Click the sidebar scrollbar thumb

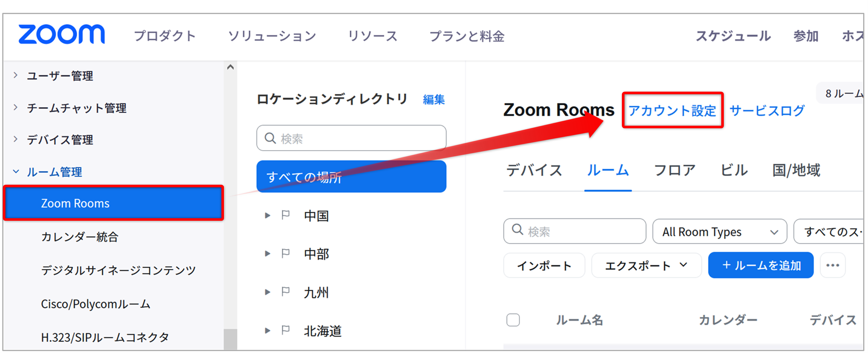[230, 340]
